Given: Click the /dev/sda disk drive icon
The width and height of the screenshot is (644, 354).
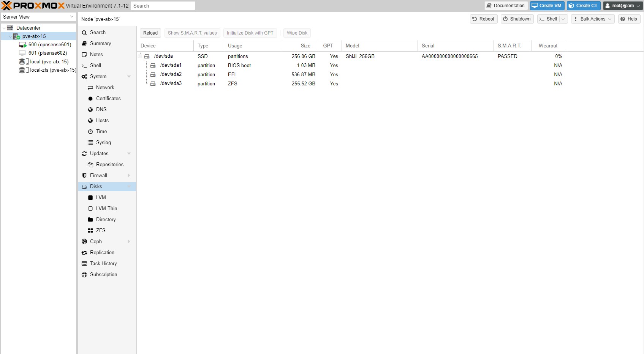Looking at the screenshot, I should [x=147, y=56].
